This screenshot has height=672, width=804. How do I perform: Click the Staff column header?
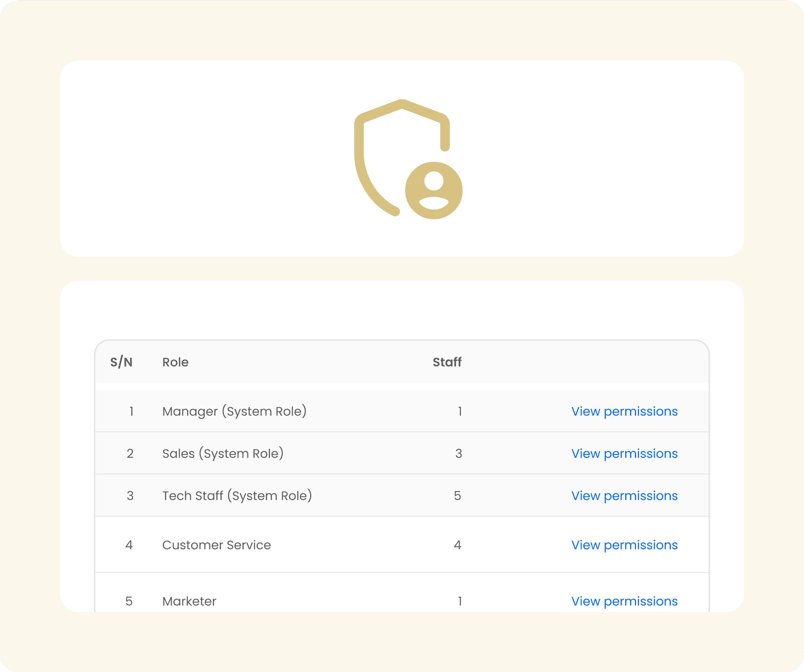coord(447,362)
